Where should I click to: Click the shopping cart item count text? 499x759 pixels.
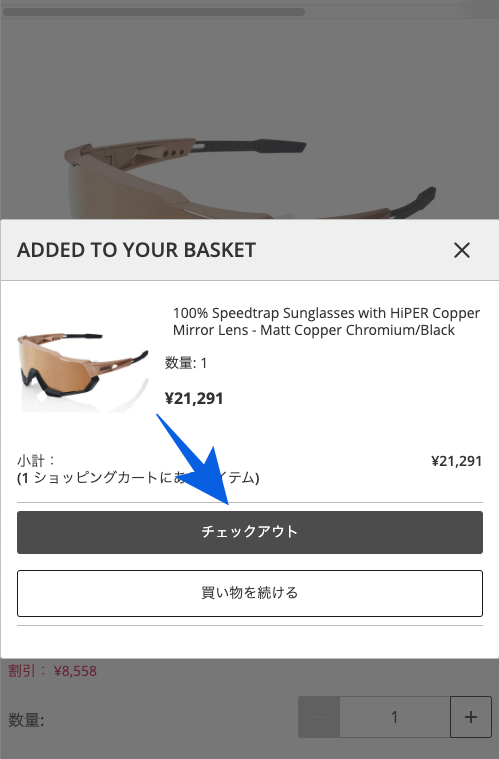click(138, 478)
